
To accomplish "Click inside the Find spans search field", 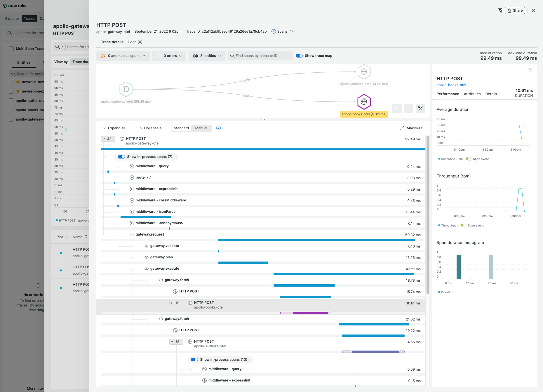I will pos(260,55).
